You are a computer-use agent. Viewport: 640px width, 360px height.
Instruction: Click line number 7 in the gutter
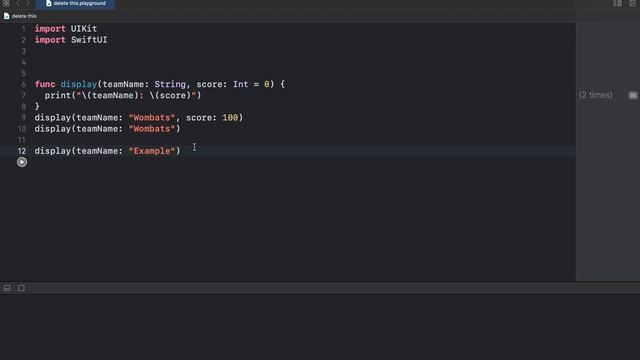[x=24, y=96]
